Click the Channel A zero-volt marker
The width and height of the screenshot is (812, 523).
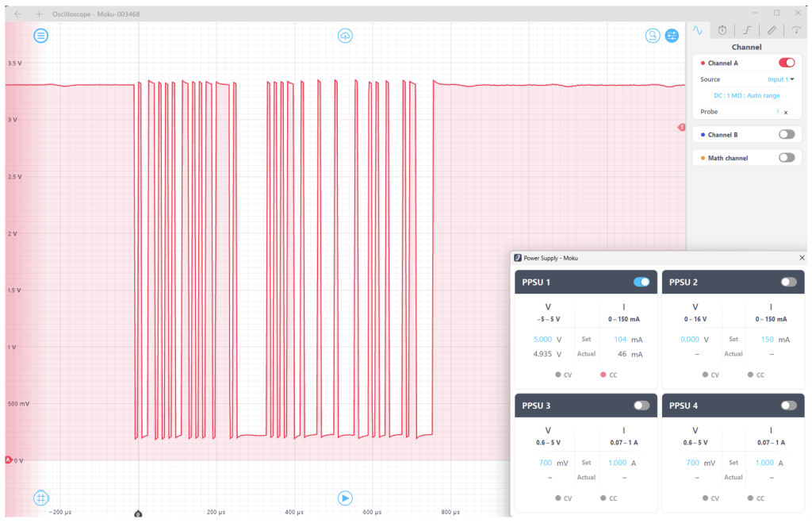(8, 460)
